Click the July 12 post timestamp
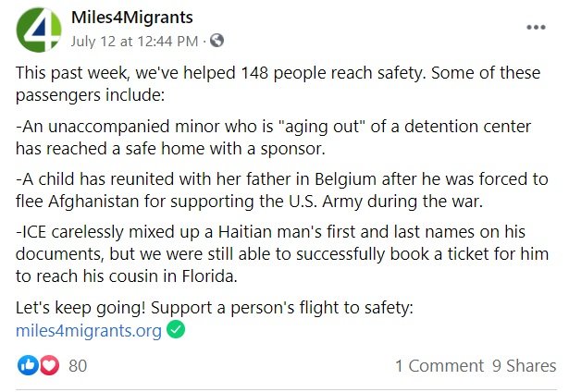Image resolution: width=569 pixels, height=392 pixels. (x=134, y=41)
